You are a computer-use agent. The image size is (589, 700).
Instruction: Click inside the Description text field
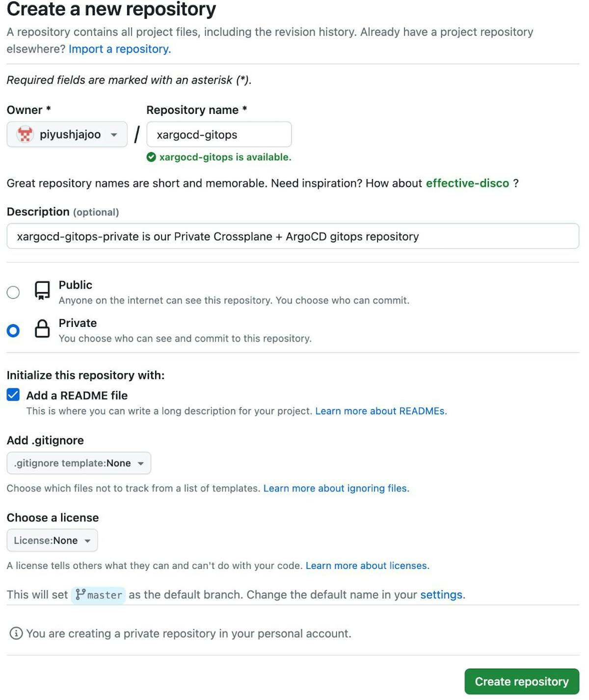292,236
